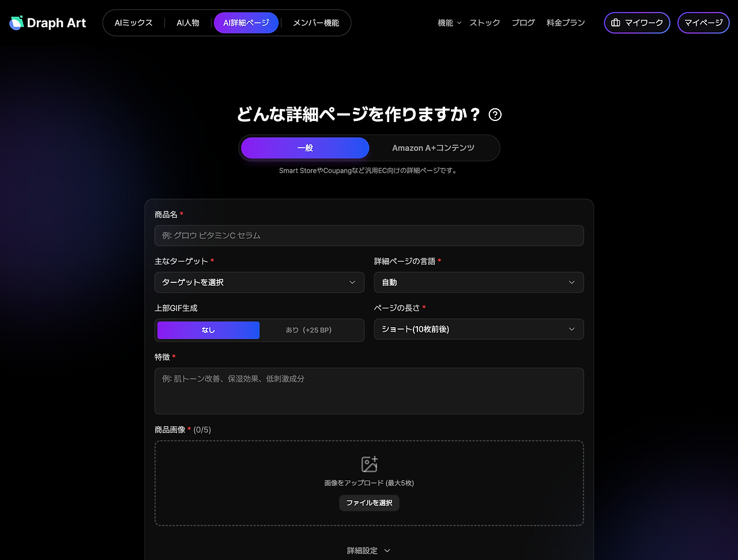Open マイページ button
The height and width of the screenshot is (560, 738).
click(703, 23)
